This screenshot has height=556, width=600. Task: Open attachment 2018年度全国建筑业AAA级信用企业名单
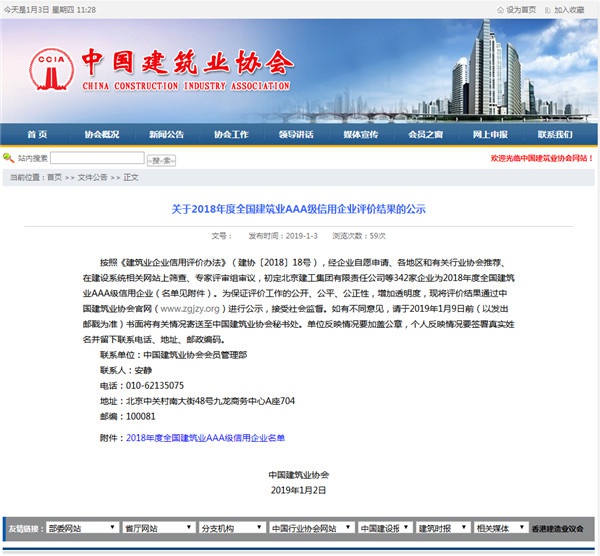[x=205, y=438]
